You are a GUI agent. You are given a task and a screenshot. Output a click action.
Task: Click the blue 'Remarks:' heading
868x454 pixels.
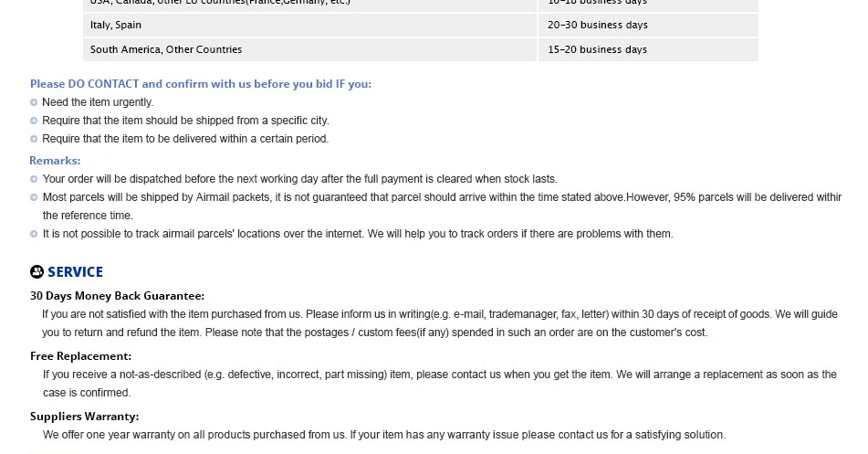(x=55, y=161)
